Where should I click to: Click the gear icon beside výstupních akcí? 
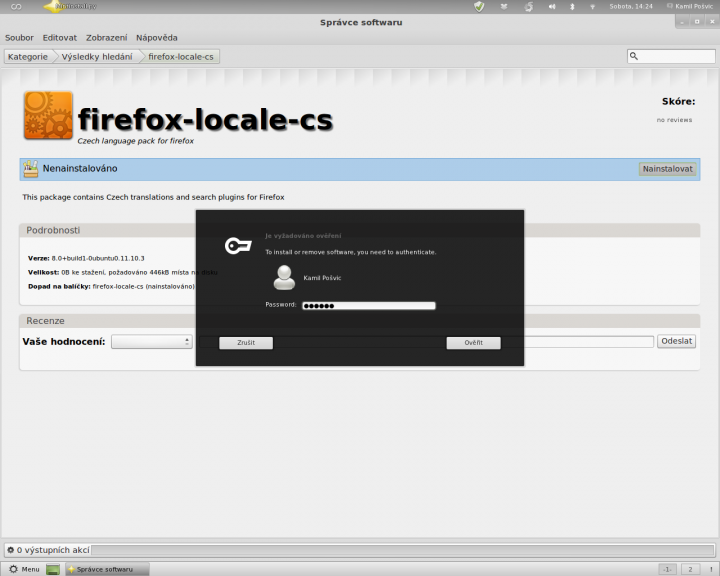click(x=11, y=550)
